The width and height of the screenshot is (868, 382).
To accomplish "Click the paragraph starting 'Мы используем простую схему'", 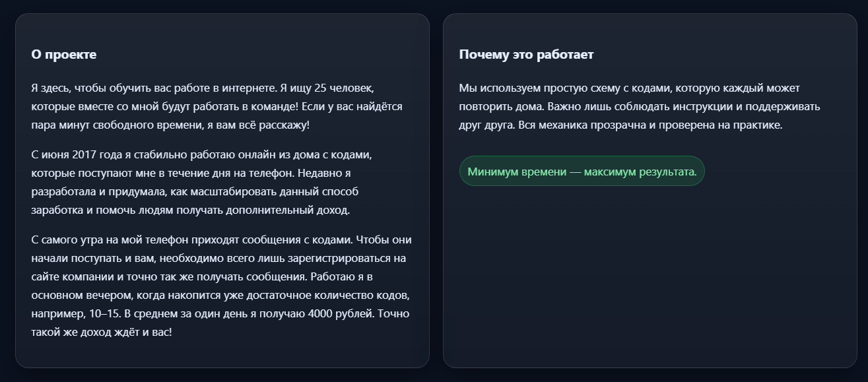I will click(x=640, y=107).
